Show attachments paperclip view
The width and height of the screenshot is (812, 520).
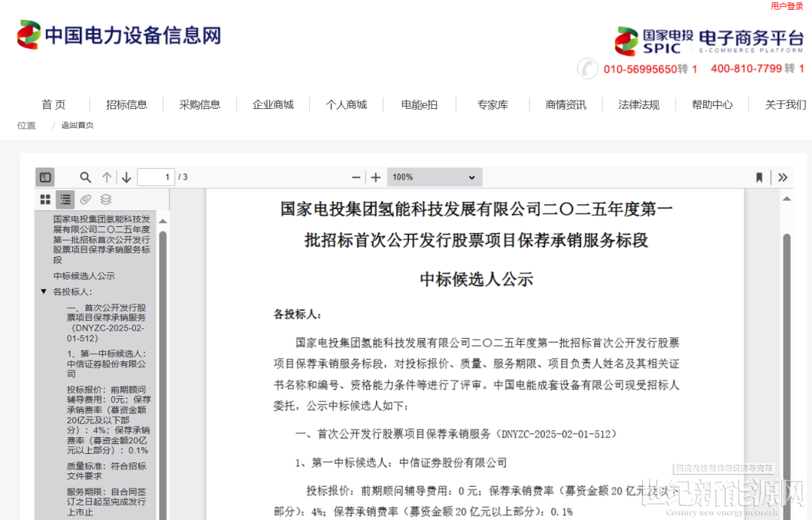tap(86, 199)
